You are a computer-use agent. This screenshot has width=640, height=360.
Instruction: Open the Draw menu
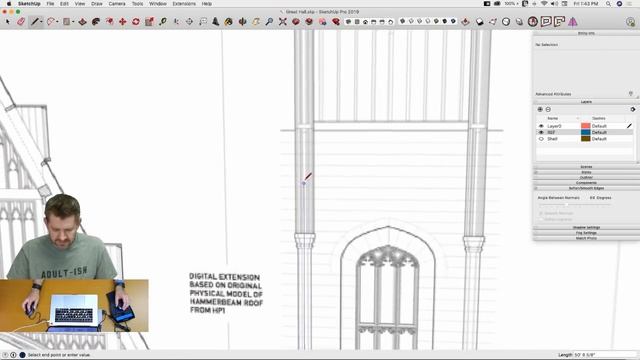click(97, 4)
